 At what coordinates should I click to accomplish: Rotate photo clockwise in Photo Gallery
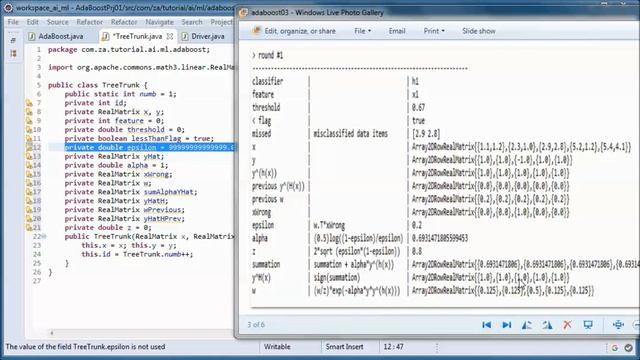point(547,325)
